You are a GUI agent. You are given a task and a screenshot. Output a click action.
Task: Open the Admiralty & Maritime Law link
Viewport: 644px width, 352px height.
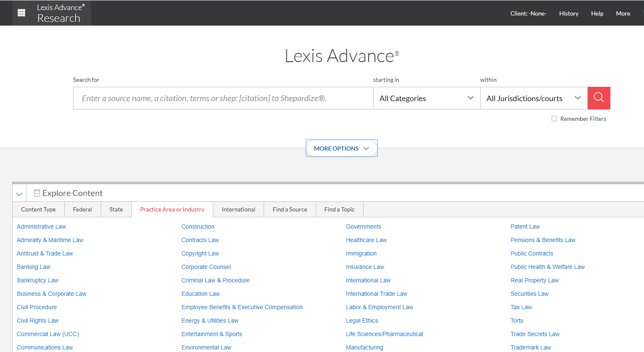(x=50, y=240)
